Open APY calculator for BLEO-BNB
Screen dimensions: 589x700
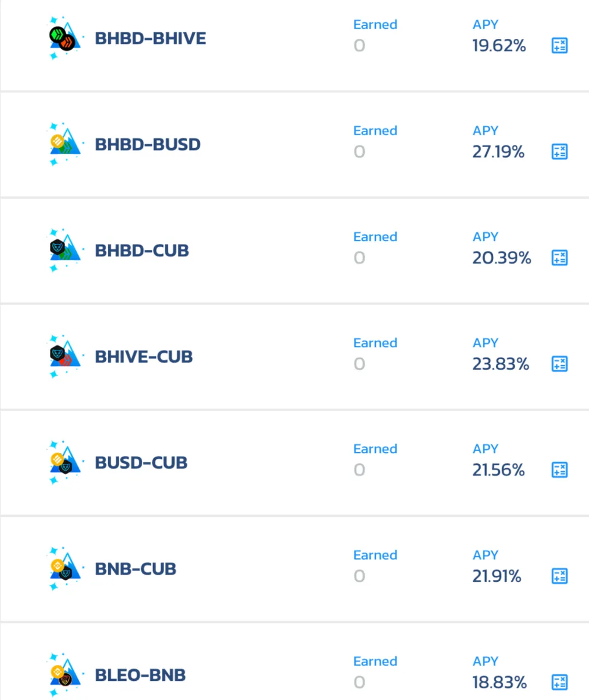click(x=559, y=682)
